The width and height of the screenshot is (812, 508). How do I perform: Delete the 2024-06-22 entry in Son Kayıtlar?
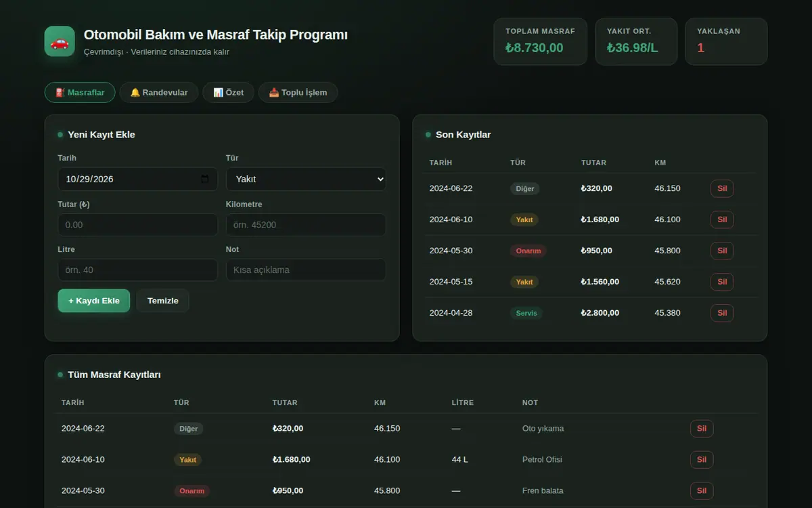722,188
